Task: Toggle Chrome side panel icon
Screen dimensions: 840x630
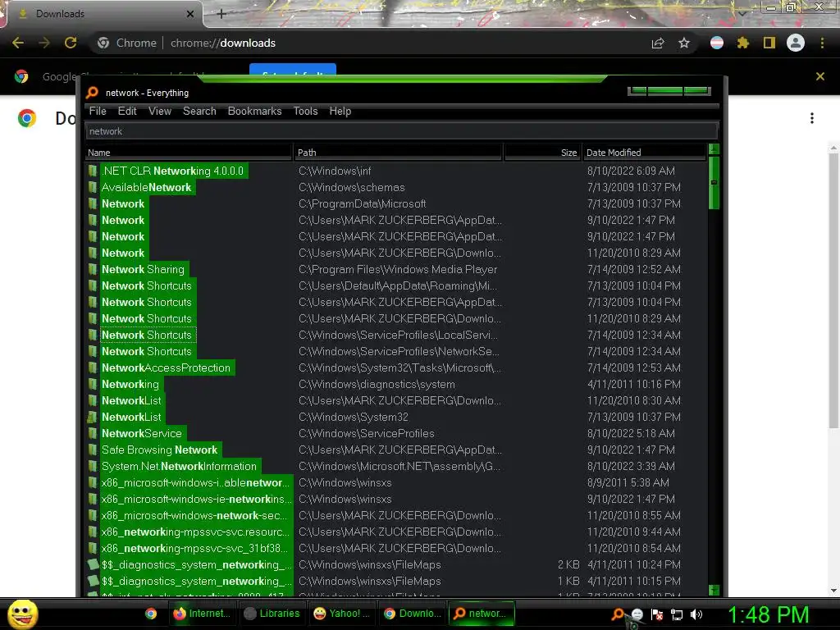Action: tap(769, 43)
